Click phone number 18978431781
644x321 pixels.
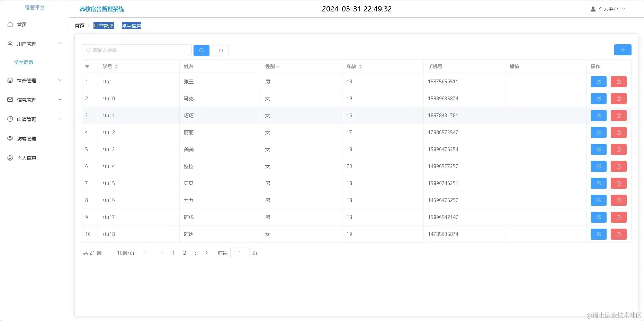(443, 116)
